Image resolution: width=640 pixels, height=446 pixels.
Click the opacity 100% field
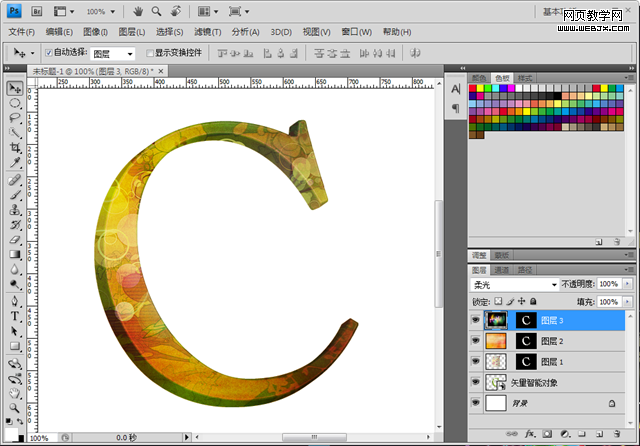tap(609, 284)
